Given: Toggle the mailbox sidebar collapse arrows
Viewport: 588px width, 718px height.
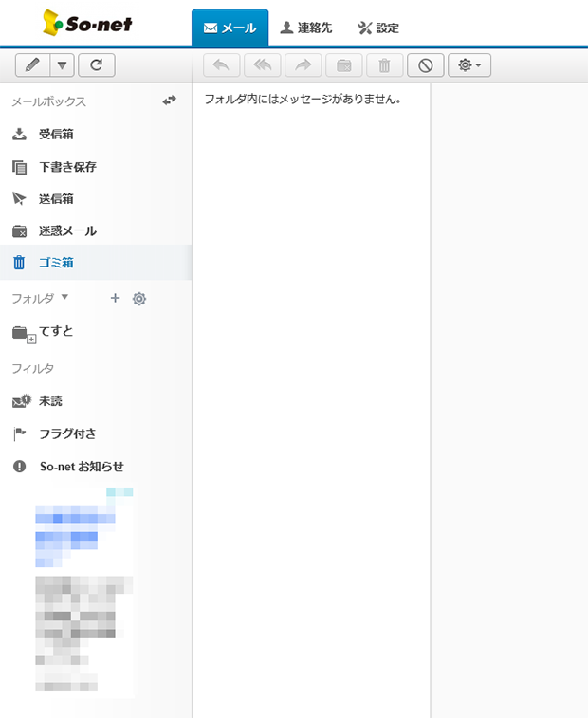Looking at the screenshot, I should [x=170, y=101].
